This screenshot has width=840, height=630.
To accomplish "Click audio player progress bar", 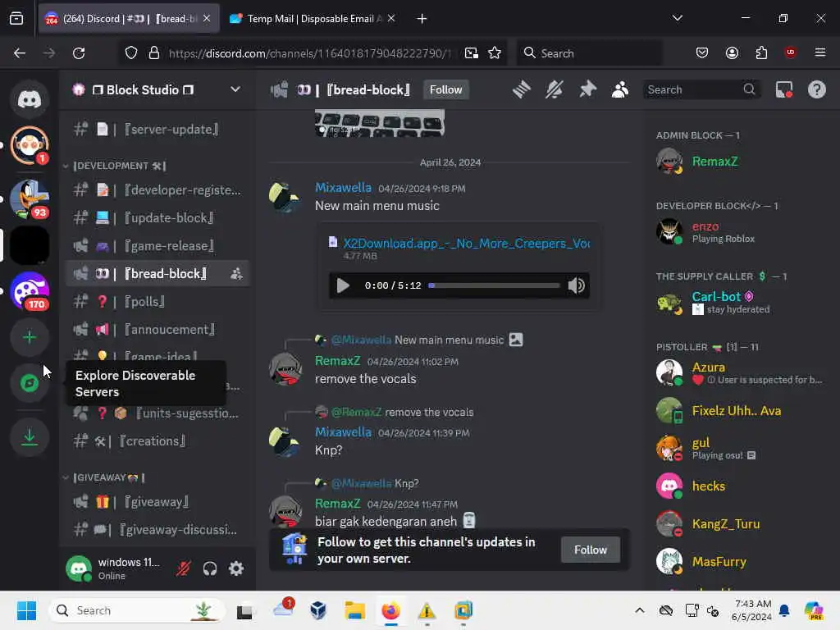I will [494, 285].
